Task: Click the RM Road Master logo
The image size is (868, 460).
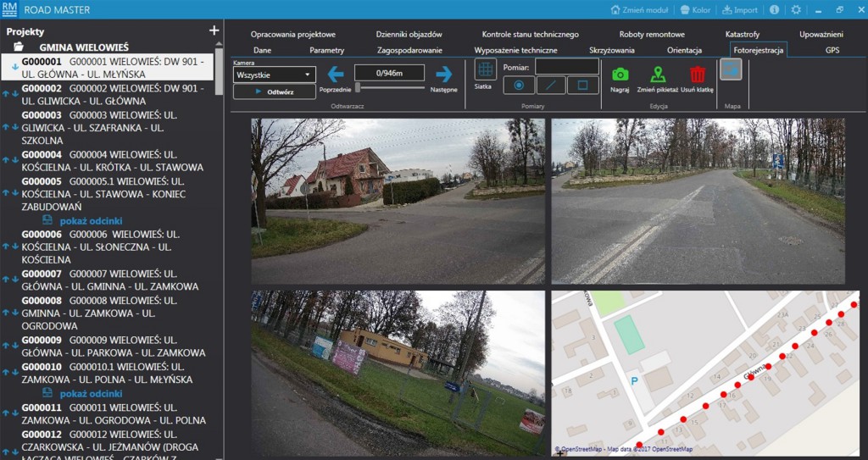Action: point(10,9)
